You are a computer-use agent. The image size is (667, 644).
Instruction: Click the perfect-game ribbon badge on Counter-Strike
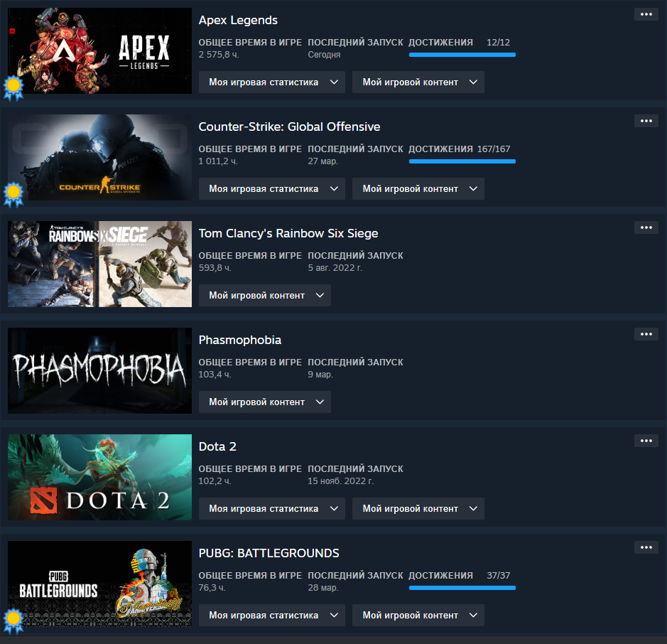(13, 194)
